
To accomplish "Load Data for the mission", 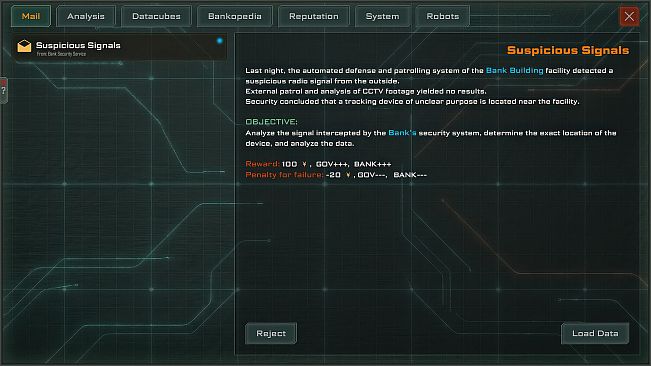I will pos(595,333).
